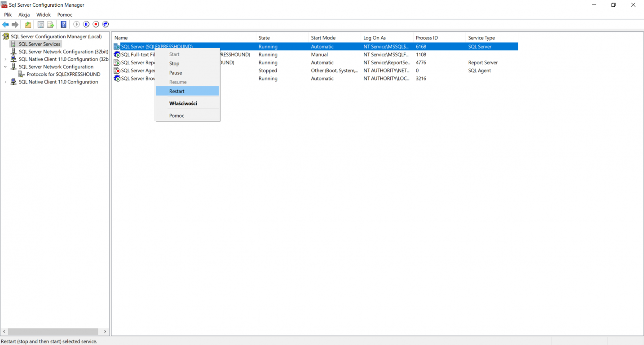Sort by the State column header

(x=282, y=38)
